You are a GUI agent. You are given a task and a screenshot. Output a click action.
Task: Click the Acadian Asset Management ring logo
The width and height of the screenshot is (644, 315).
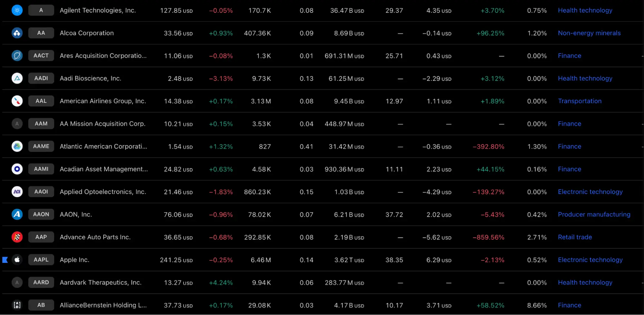click(x=17, y=169)
